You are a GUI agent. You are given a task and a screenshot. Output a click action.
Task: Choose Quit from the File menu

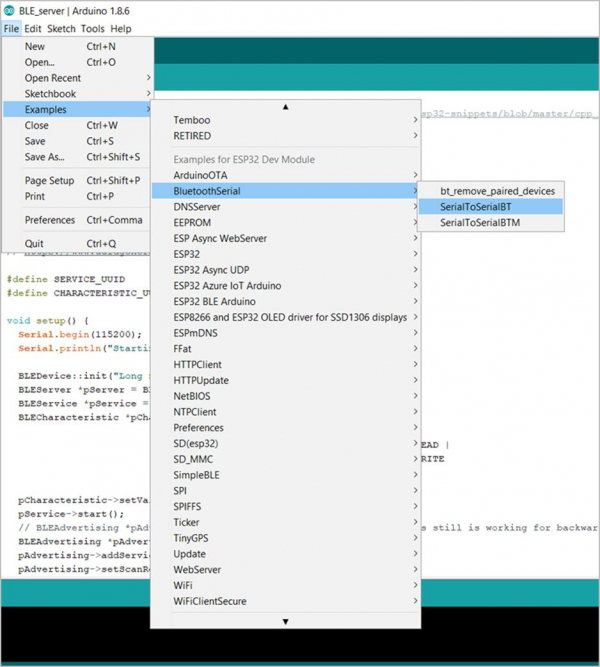(x=77, y=243)
